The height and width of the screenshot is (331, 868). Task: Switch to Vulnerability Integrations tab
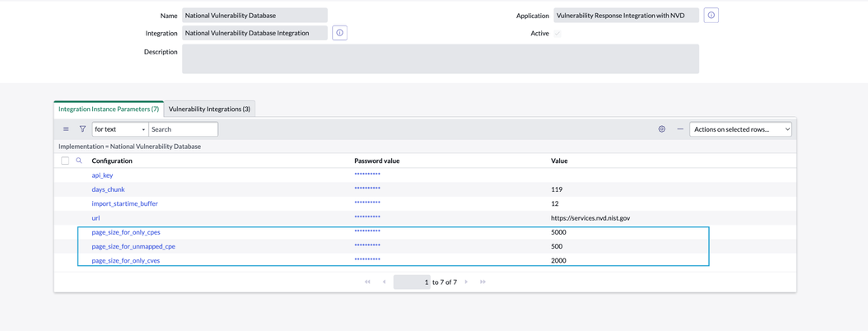pyautogui.click(x=209, y=109)
